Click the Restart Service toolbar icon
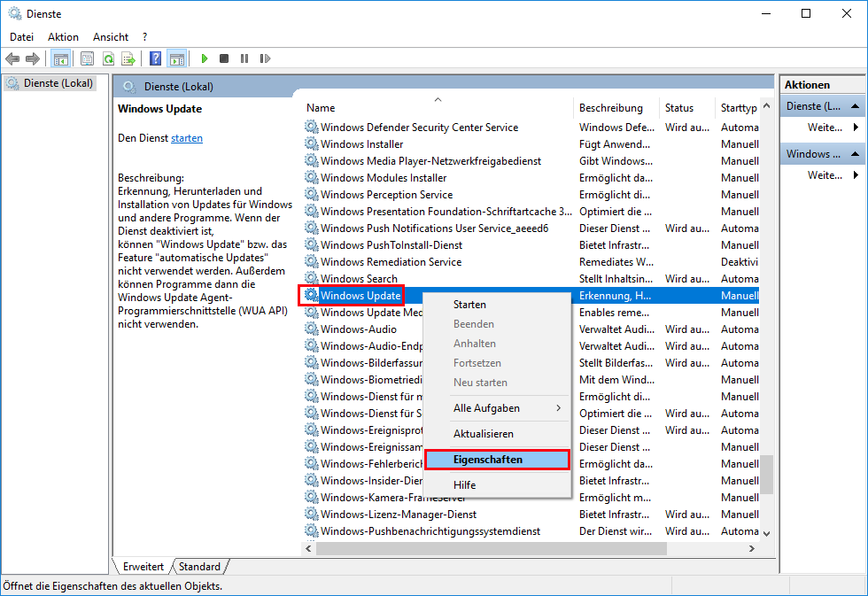The image size is (868, 596). point(265,58)
